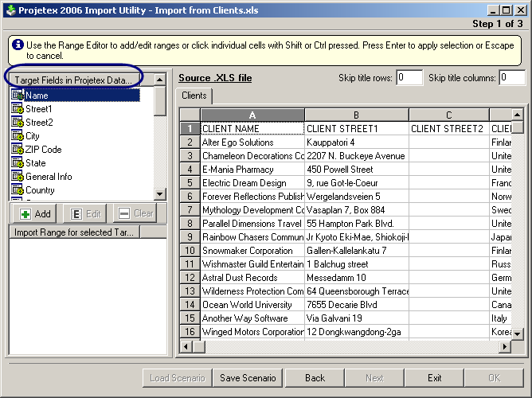The image size is (532, 398).
Task: Select column B header in spreadsheet
Action: tap(356, 115)
